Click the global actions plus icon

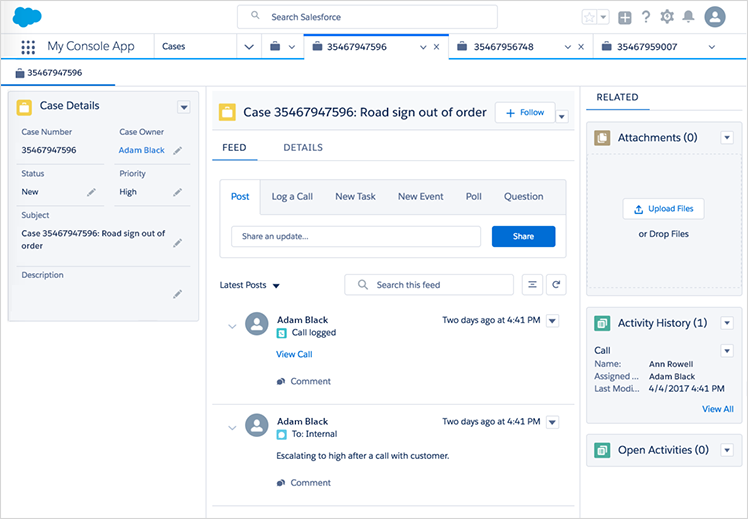pos(625,17)
